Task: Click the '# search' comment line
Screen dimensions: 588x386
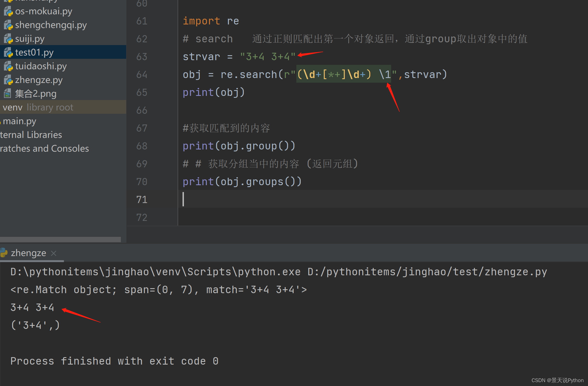Action: 355,39
